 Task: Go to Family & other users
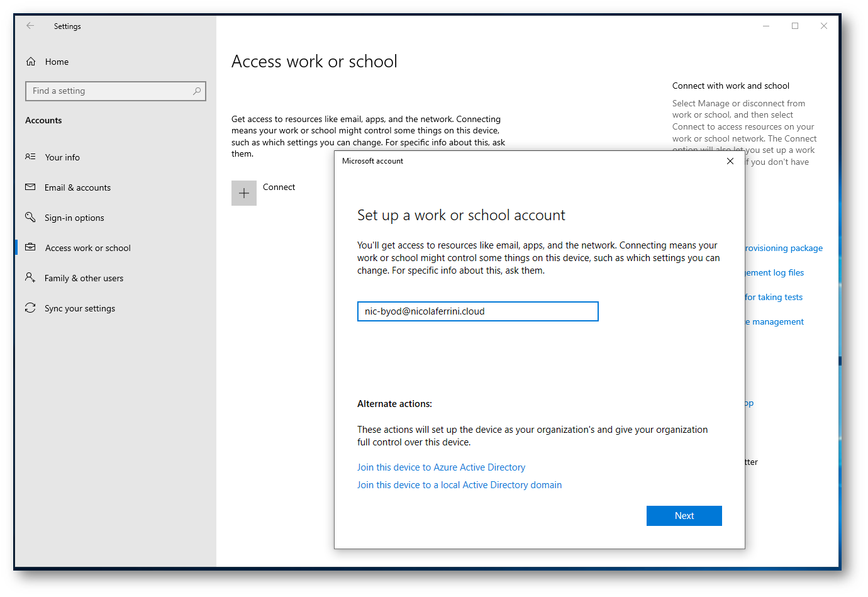coord(84,278)
